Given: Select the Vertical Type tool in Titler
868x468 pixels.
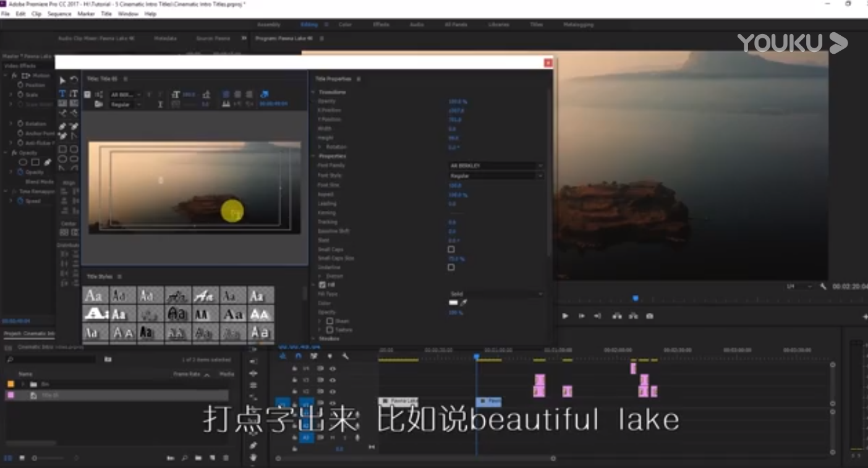Looking at the screenshot, I should point(74,93).
